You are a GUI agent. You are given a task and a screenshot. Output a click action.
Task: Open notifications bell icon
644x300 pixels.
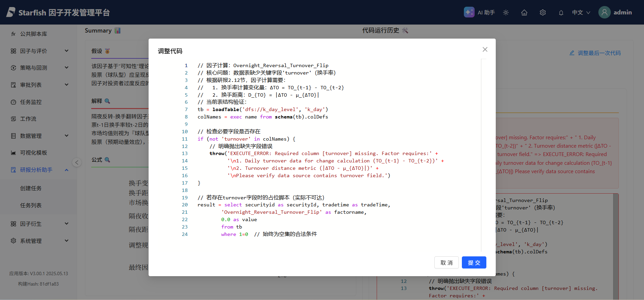(x=561, y=13)
